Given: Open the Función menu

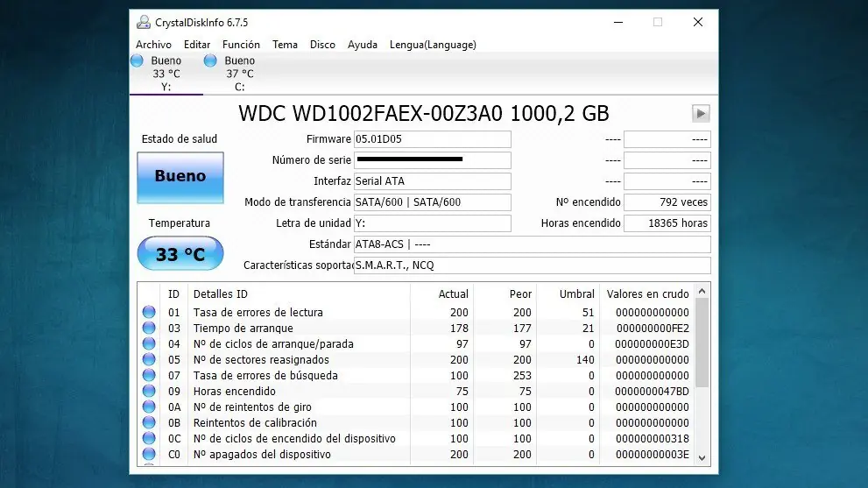Looking at the screenshot, I should (241, 45).
